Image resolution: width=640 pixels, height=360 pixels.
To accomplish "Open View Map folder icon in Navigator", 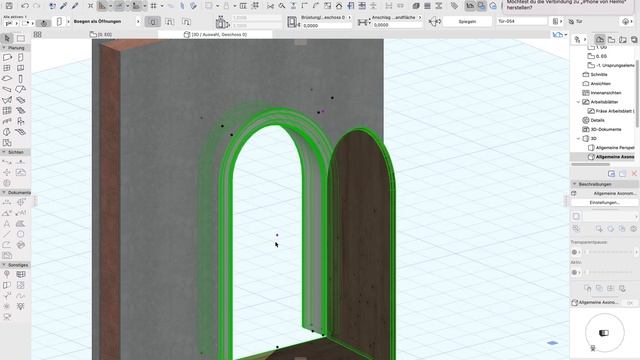I will [x=611, y=39].
